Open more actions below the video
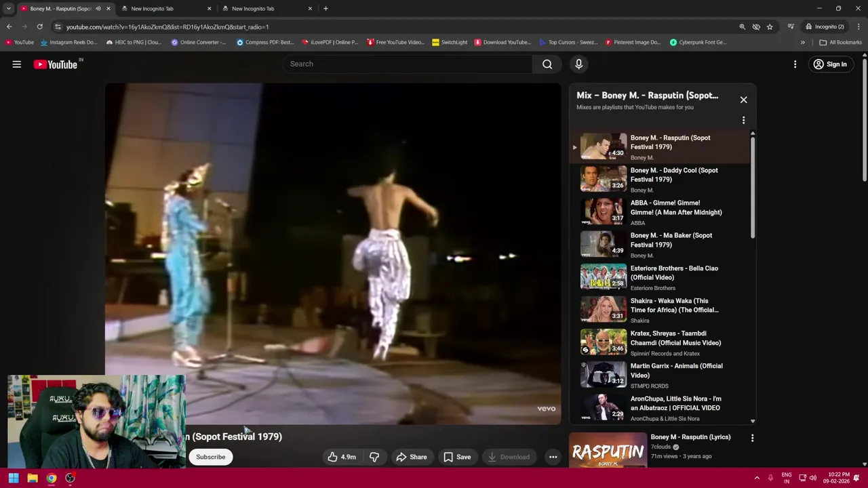This screenshot has width=868, height=488. 553,457
